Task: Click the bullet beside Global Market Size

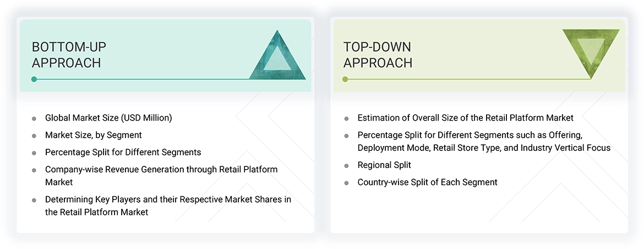Action: [34, 118]
